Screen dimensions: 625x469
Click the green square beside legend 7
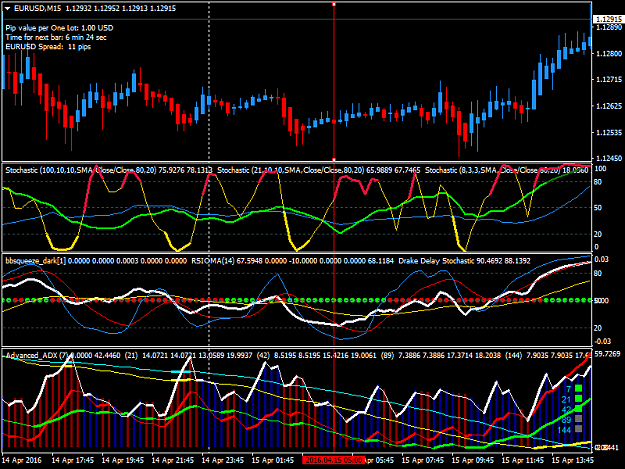pyautogui.click(x=578, y=388)
